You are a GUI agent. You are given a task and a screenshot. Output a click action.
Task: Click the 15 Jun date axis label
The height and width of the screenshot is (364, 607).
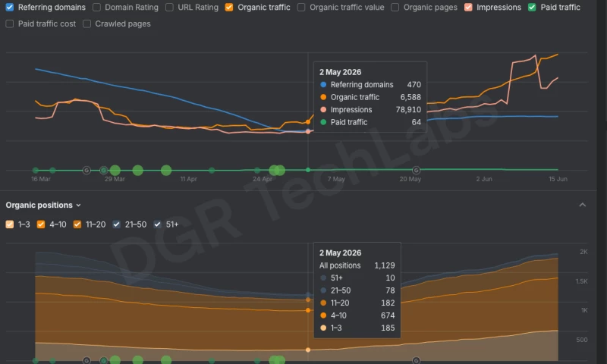pos(558,179)
